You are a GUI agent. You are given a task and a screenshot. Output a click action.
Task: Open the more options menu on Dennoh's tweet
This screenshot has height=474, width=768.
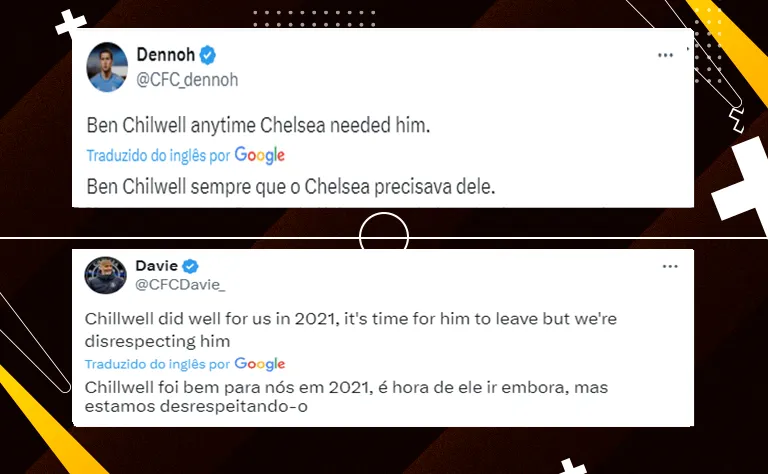(665, 55)
